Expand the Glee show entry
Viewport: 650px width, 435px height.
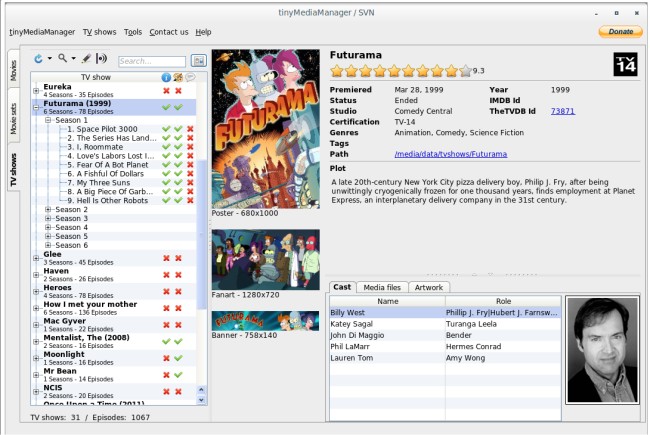tap(37, 258)
